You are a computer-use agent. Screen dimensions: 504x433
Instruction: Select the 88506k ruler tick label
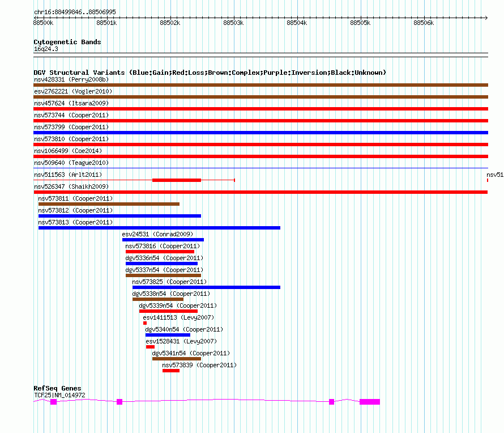click(x=424, y=23)
